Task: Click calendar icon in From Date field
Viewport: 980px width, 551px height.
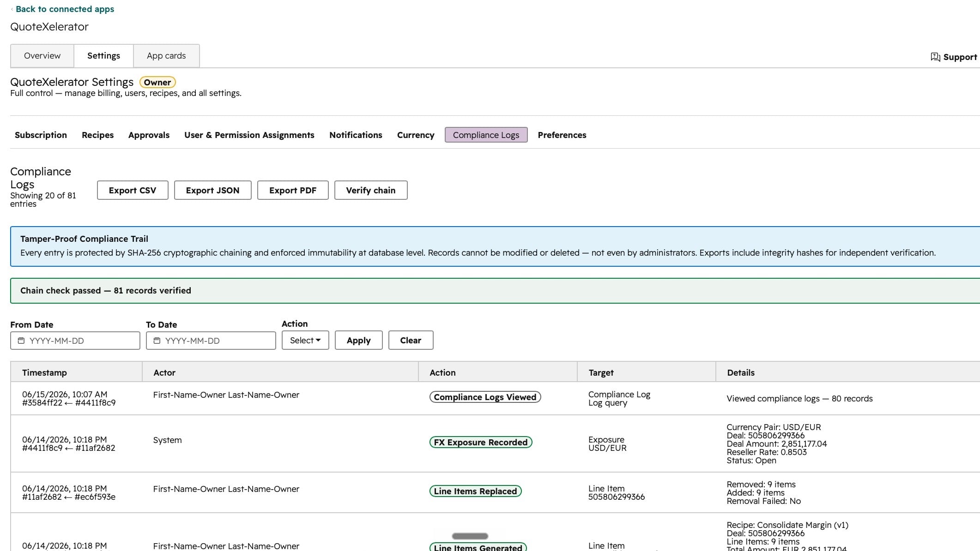Action: (x=21, y=341)
